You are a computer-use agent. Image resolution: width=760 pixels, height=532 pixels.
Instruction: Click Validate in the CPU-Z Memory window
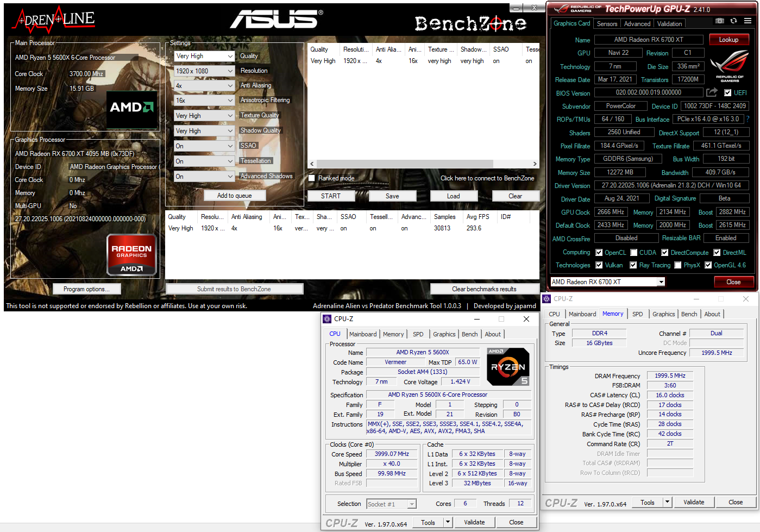(x=694, y=502)
